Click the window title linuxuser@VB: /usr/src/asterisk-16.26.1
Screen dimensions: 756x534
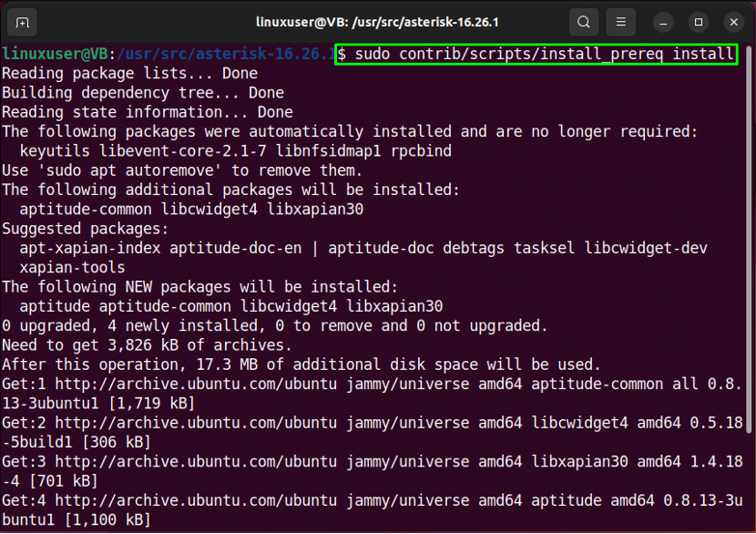(x=377, y=22)
